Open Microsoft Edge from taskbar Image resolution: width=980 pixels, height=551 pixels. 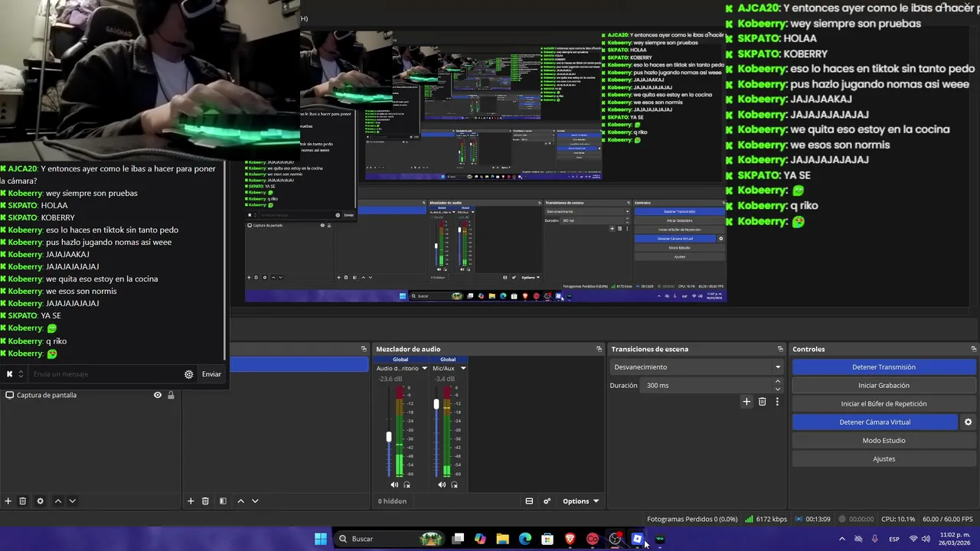[x=525, y=539]
